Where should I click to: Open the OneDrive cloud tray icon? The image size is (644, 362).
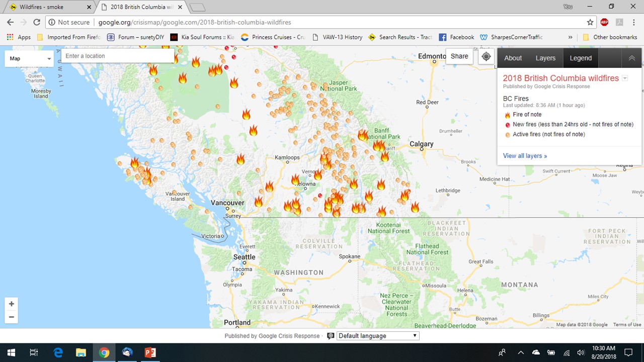pos(536,352)
